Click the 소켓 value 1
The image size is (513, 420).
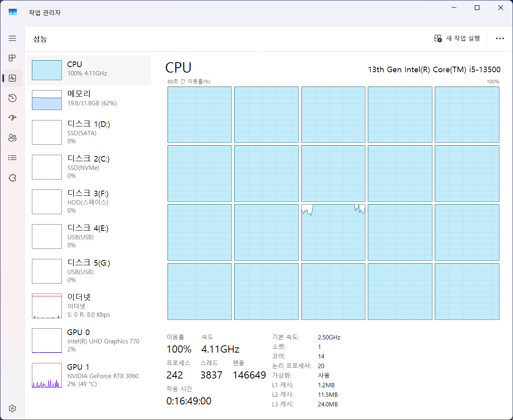click(x=320, y=347)
